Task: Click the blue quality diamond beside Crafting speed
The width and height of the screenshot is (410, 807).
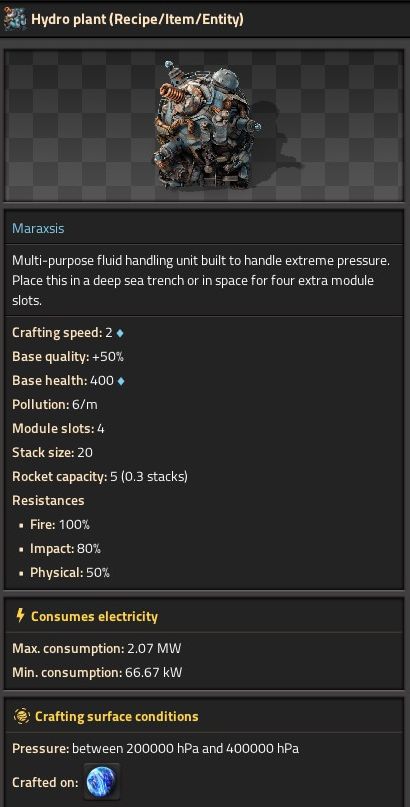Action: pyautogui.click(x=120, y=333)
